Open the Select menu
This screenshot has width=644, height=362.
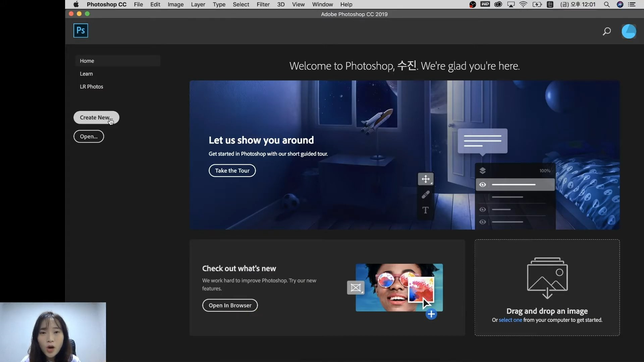(x=241, y=4)
